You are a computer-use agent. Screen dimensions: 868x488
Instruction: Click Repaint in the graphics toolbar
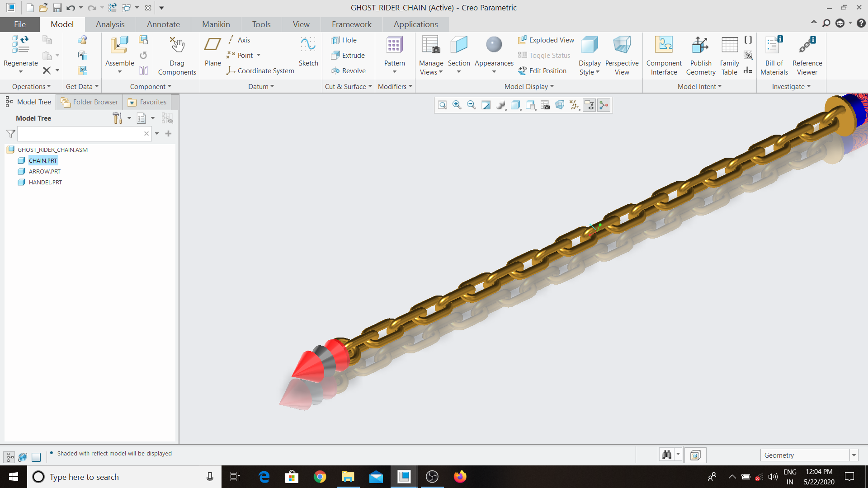(486, 105)
